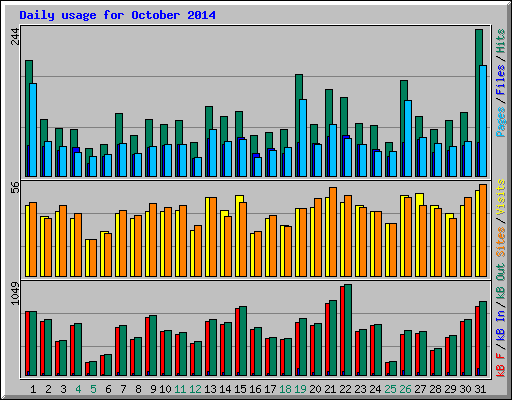Click the day 9 label on the x-axis
The width and height of the screenshot is (512, 400).
tap(153, 389)
